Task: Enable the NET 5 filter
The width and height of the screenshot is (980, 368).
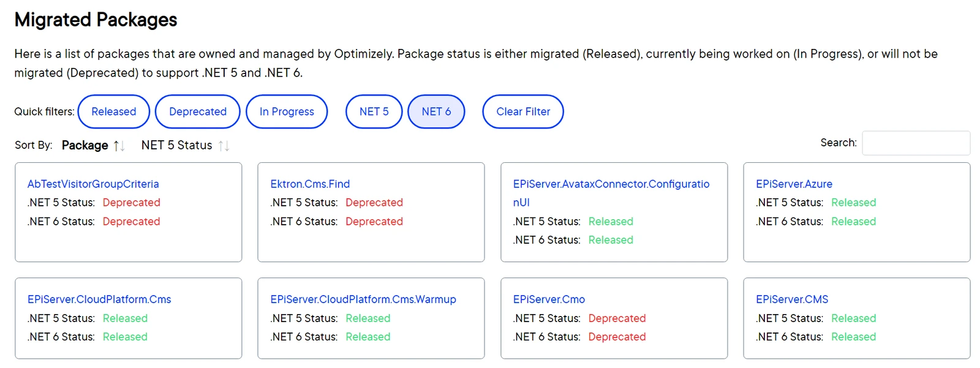Action: (x=374, y=111)
